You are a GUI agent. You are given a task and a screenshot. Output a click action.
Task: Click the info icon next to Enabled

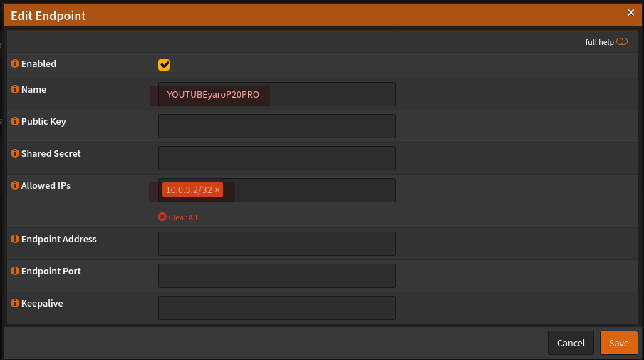point(15,64)
